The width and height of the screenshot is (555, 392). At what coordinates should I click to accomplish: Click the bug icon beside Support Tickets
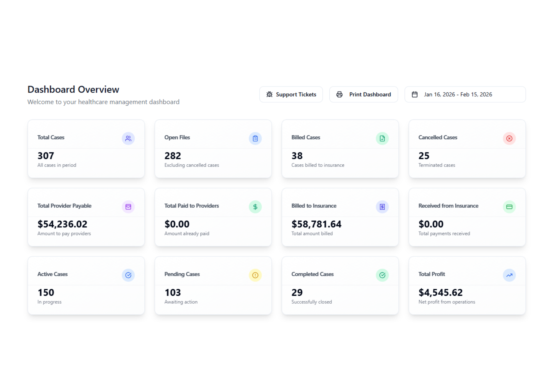269,95
